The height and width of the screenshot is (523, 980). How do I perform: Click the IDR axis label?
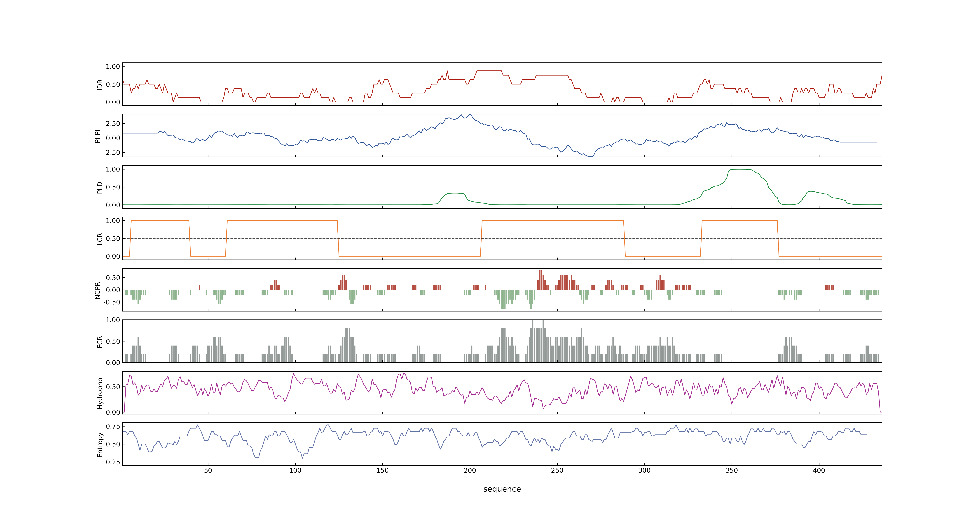coord(100,85)
